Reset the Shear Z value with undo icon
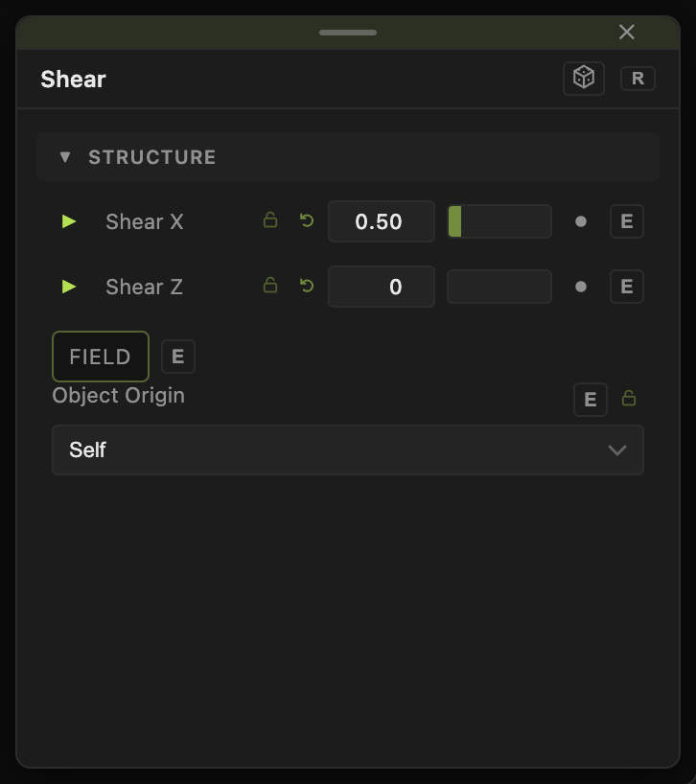 pyautogui.click(x=307, y=286)
